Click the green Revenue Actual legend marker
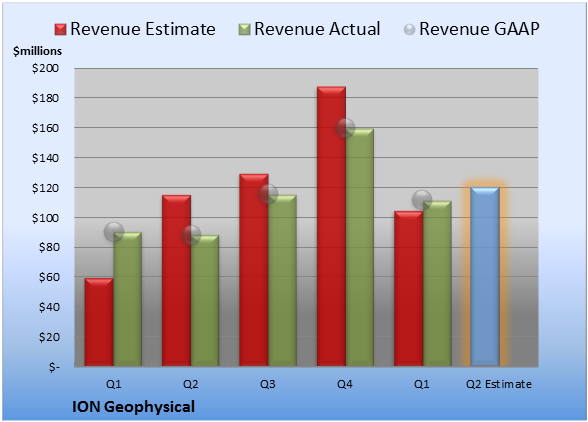 (x=244, y=30)
